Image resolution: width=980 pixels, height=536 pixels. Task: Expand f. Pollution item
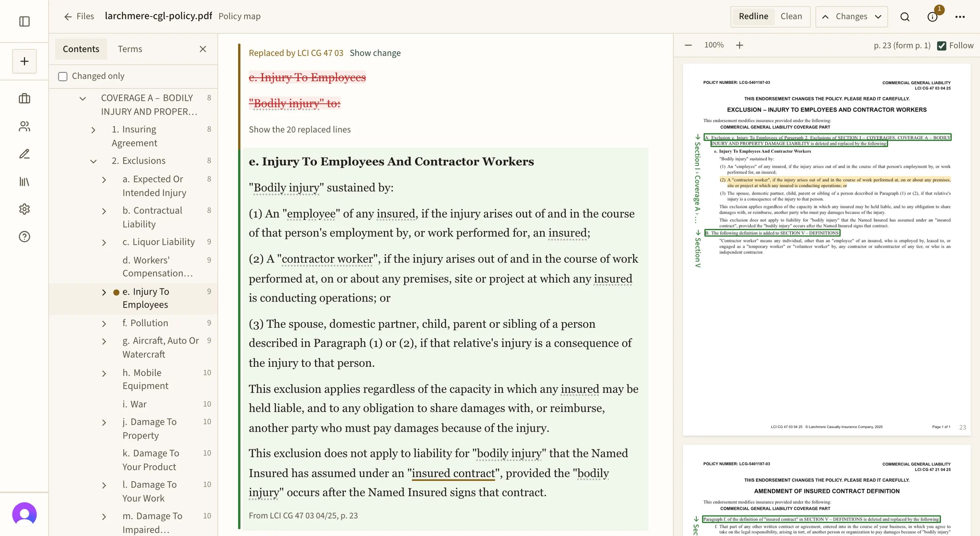click(x=104, y=324)
